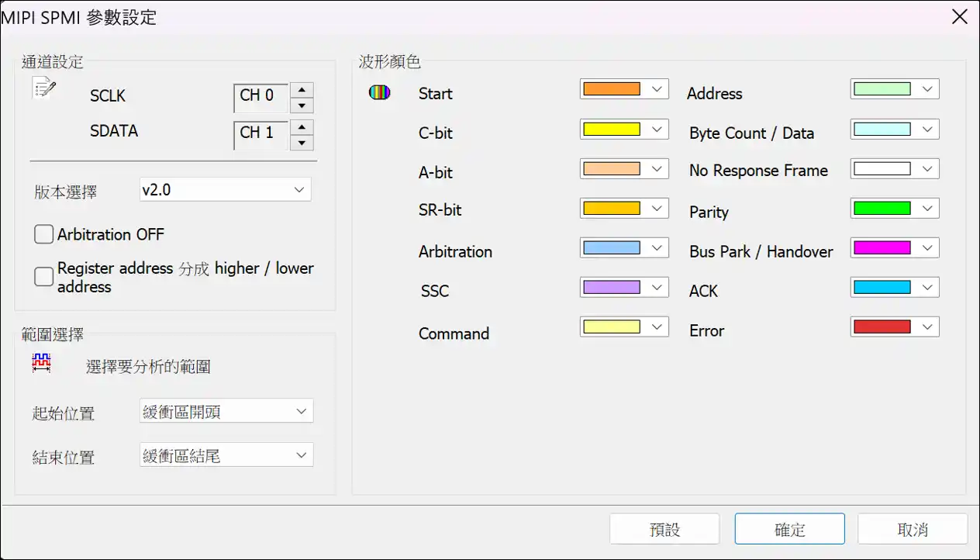Open the Start orange color picker
980x560 pixels.
tap(623, 89)
